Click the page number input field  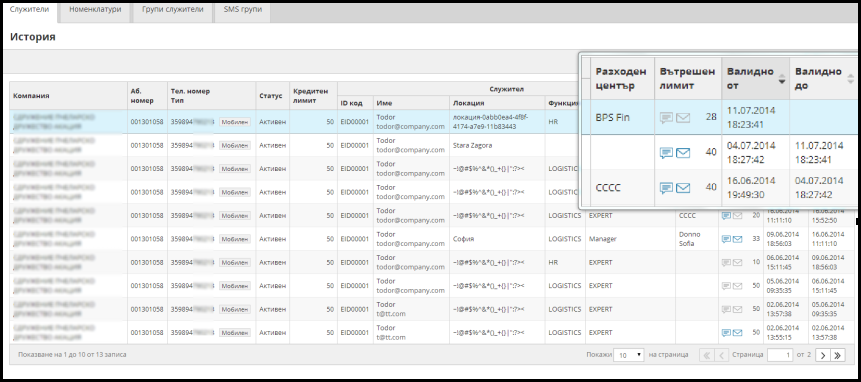click(780, 355)
